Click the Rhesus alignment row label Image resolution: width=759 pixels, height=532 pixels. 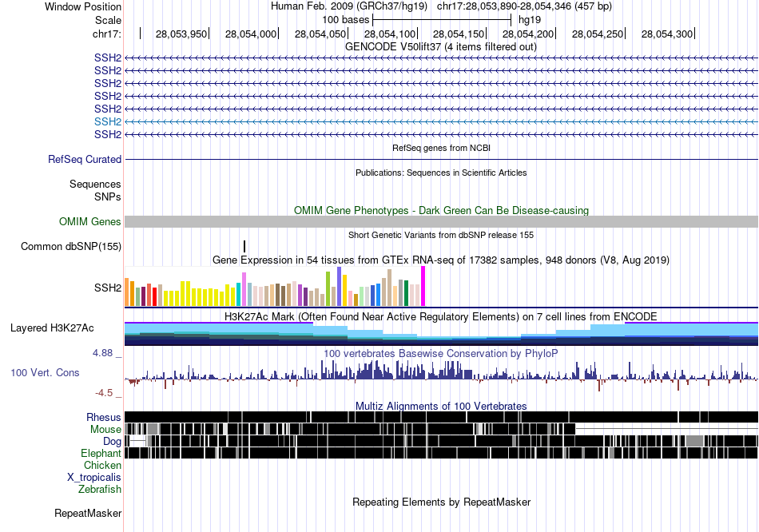pyautogui.click(x=104, y=417)
